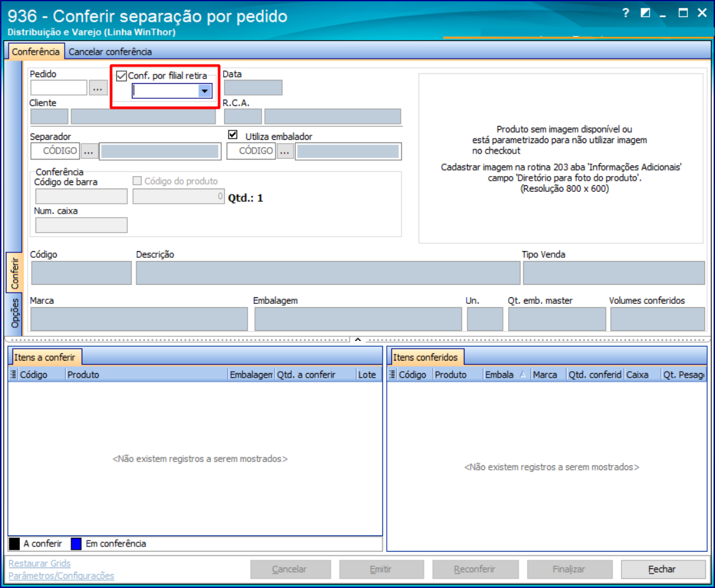Click the Fechar button
Image resolution: width=715 pixels, height=588 pixels.
663,570
